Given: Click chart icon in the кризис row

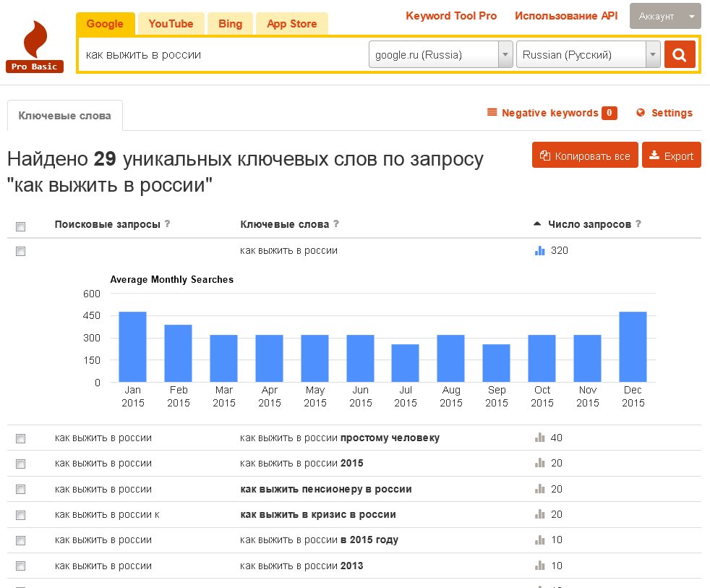Looking at the screenshot, I should click(540, 514).
